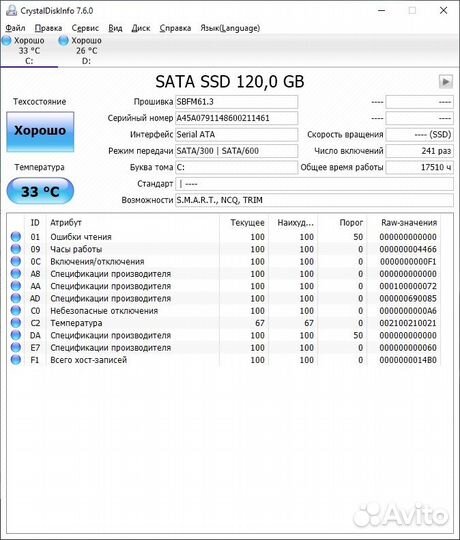The height and width of the screenshot is (540, 460).
Task: Click the Число включений value 241 раз
Action: point(419,151)
